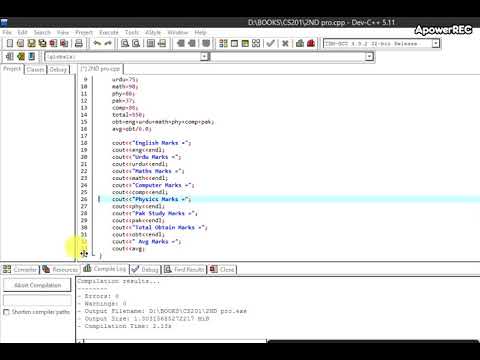Screen dimensions: 480x360
Task: Click the Profile analysis icon
Action: click(300, 43)
